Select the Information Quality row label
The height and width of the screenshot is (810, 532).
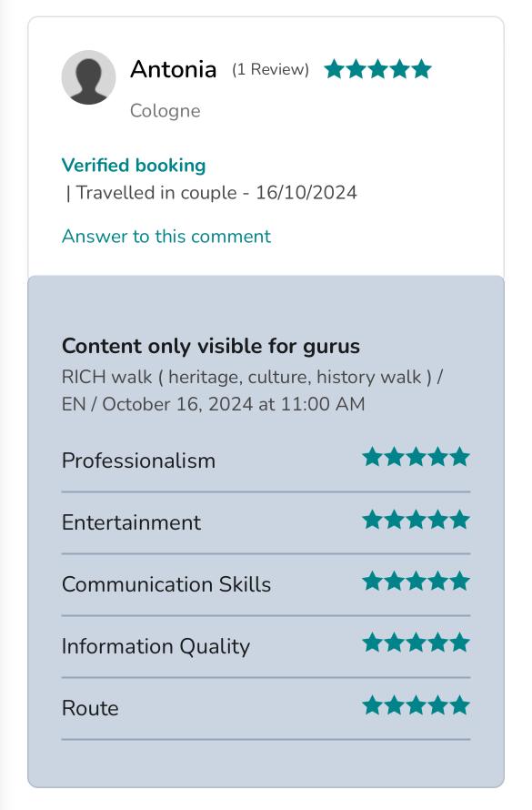click(156, 646)
